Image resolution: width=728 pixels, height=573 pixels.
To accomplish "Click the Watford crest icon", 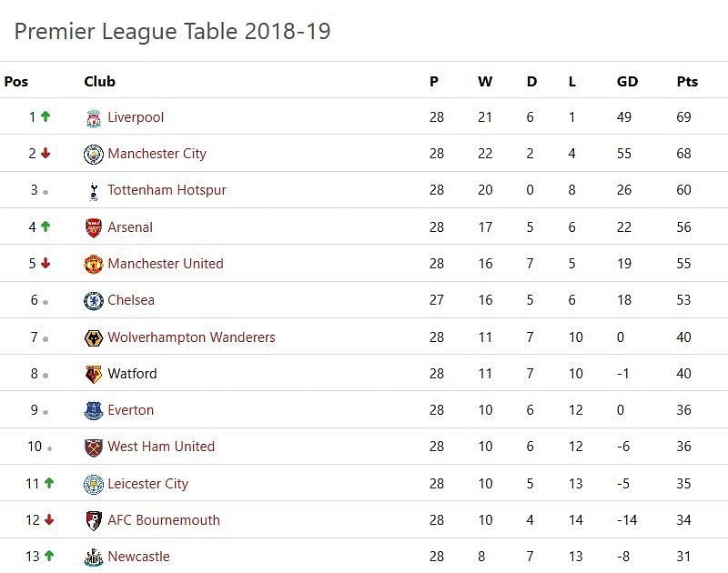I will tap(94, 374).
